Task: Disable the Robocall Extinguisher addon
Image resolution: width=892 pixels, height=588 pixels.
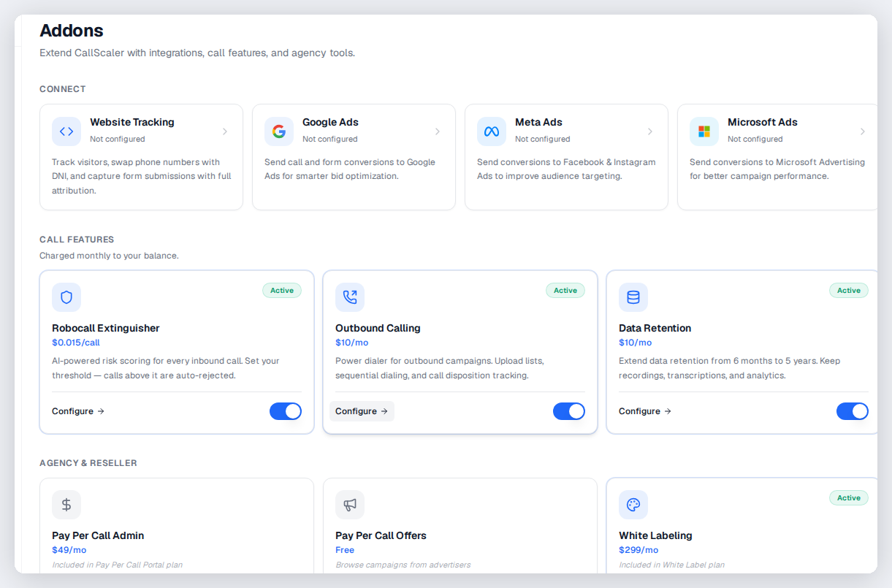Action: coord(286,411)
